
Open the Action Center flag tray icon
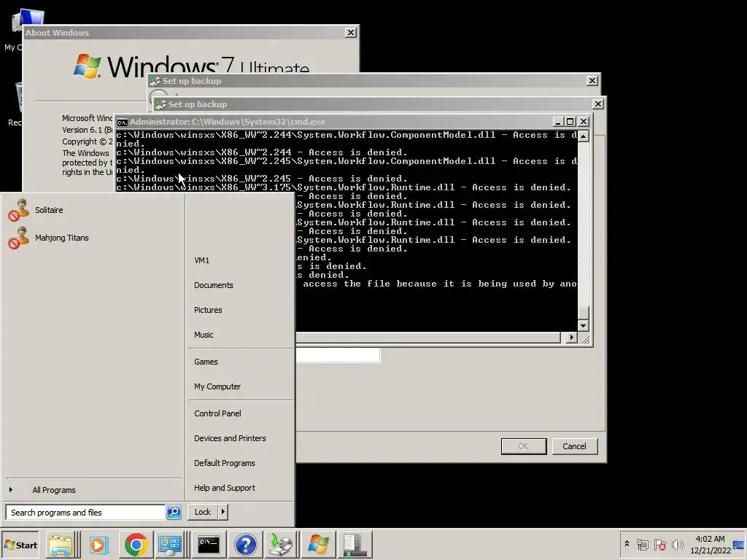click(659, 545)
